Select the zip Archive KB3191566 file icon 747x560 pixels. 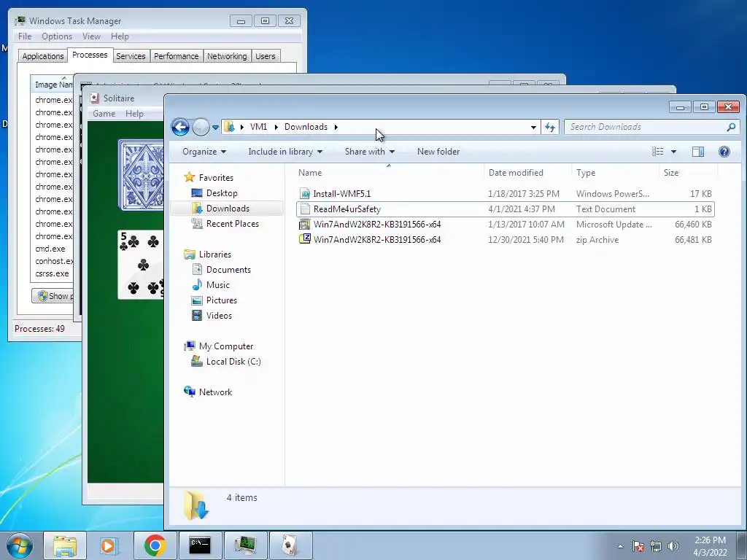tap(304, 239)
